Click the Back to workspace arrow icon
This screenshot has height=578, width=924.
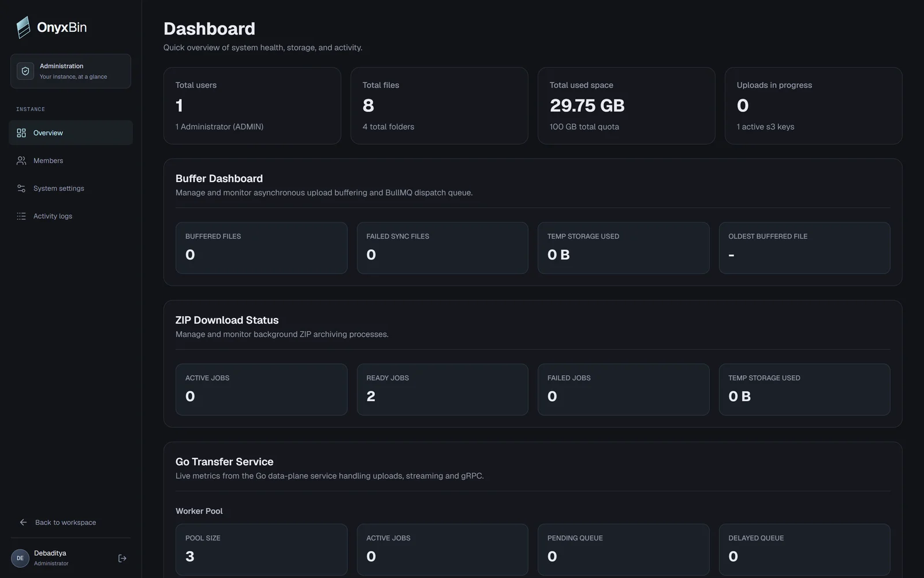[23, 523]
